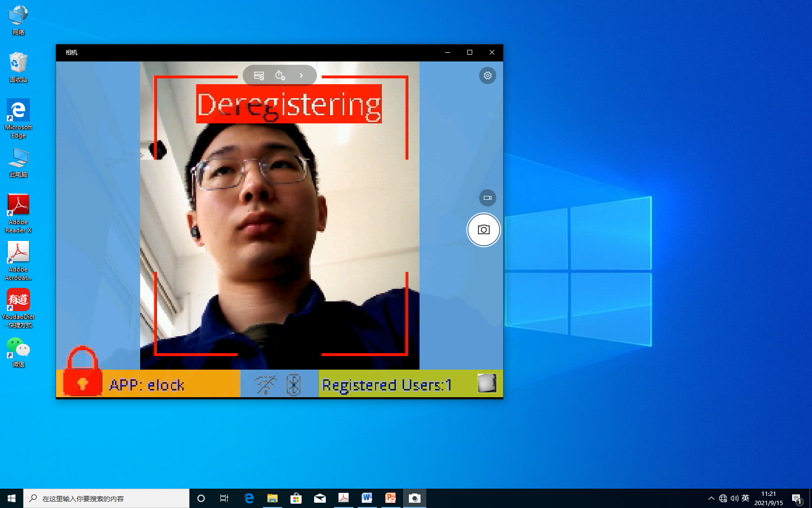The height and width of the screenshot is (508, 812).
Task: Click the Camera app taskbar icon
Action: pyautogui.click(x=414, y=498)
